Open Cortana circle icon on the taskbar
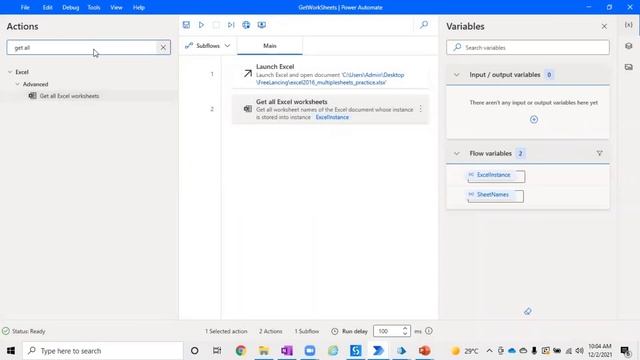The width and height of the screenshot is (640, 360). click(195, 351)
